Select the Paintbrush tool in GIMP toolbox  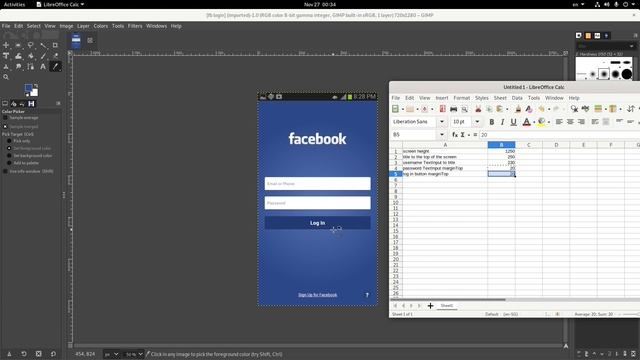point(43,56)
